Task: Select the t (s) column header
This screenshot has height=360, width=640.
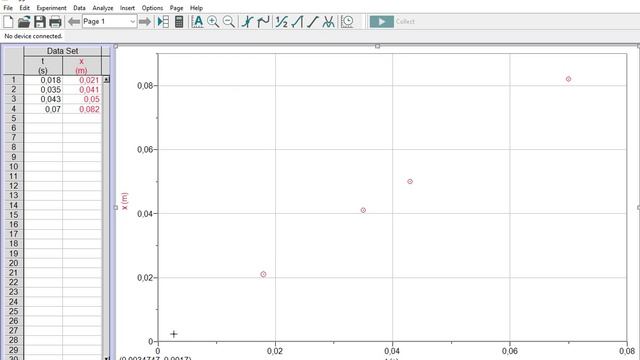Action: 43,66
